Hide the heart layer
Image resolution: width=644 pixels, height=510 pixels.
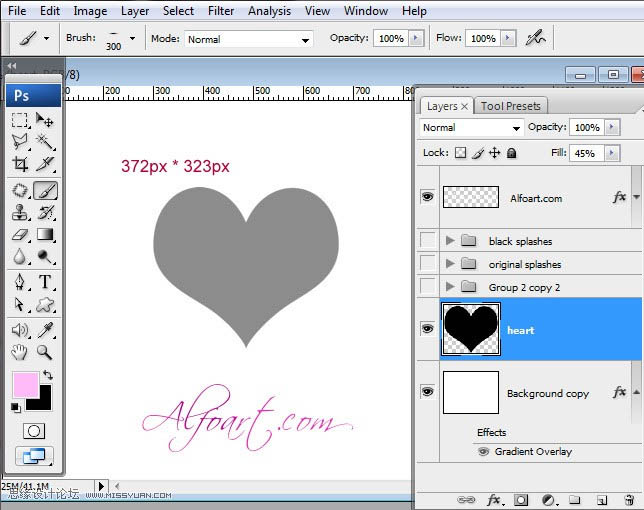click(x=428, y=329)
